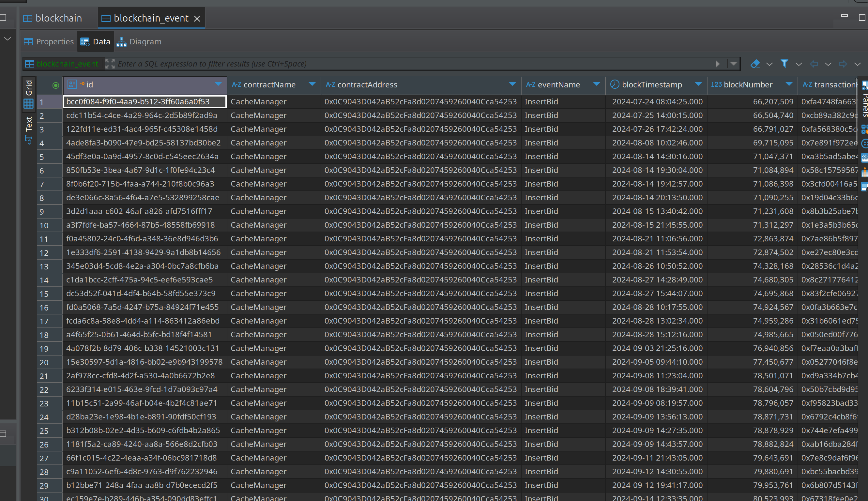The width and height of the screenshot is (868, 501).
Task: Click InsertBid cell in row 25
Action: pos(563,431)
